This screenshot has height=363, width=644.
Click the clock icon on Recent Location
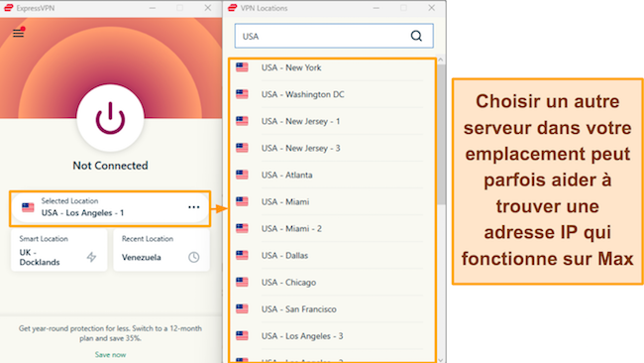coord(194,257)
